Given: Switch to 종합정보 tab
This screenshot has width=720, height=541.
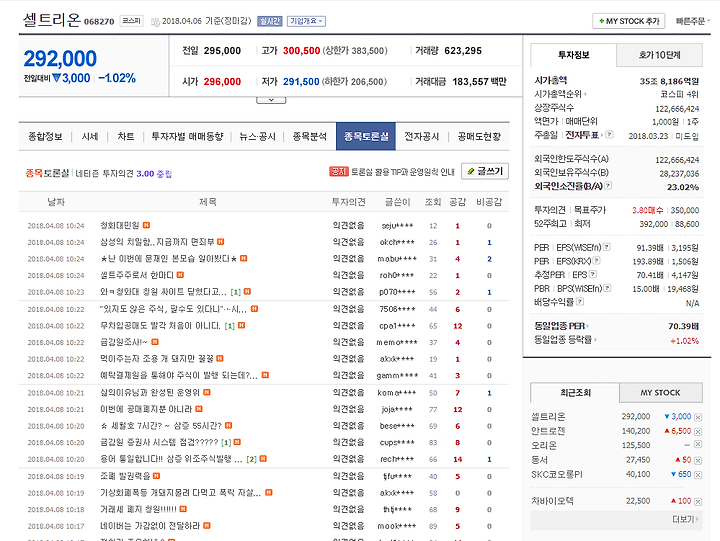Looking at the screenshot, I should (x=45, y=136).
